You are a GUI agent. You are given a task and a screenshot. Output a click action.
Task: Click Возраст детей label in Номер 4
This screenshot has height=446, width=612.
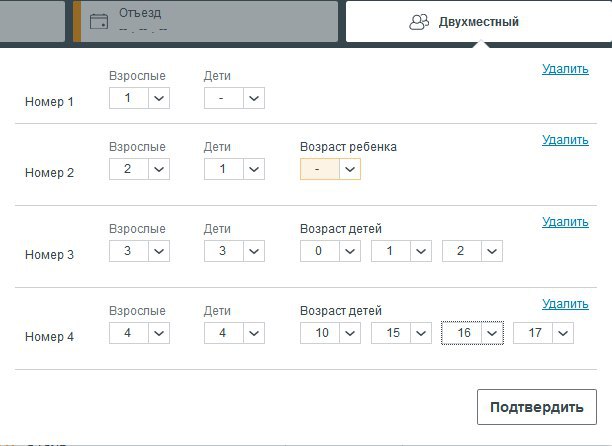[x=341, y=311]
